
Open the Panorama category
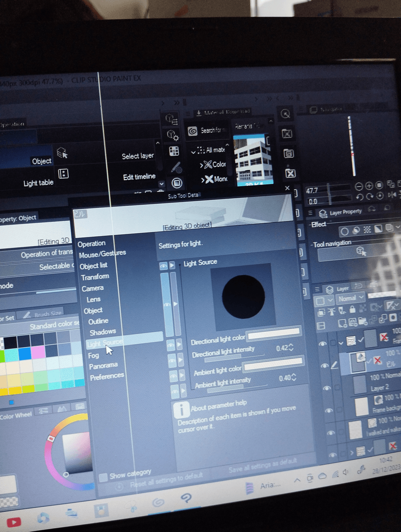click(x=103, y=366)
